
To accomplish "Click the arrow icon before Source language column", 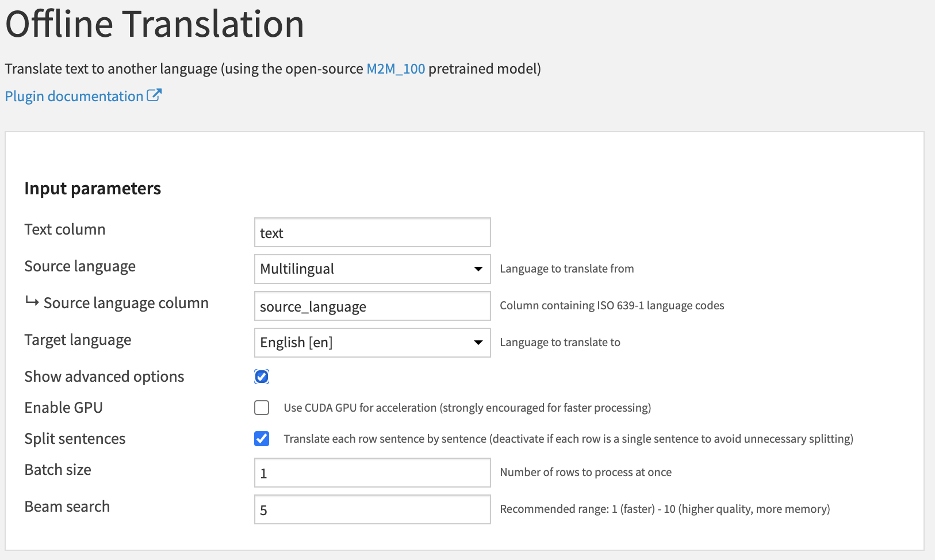I will tap(31, 302).
